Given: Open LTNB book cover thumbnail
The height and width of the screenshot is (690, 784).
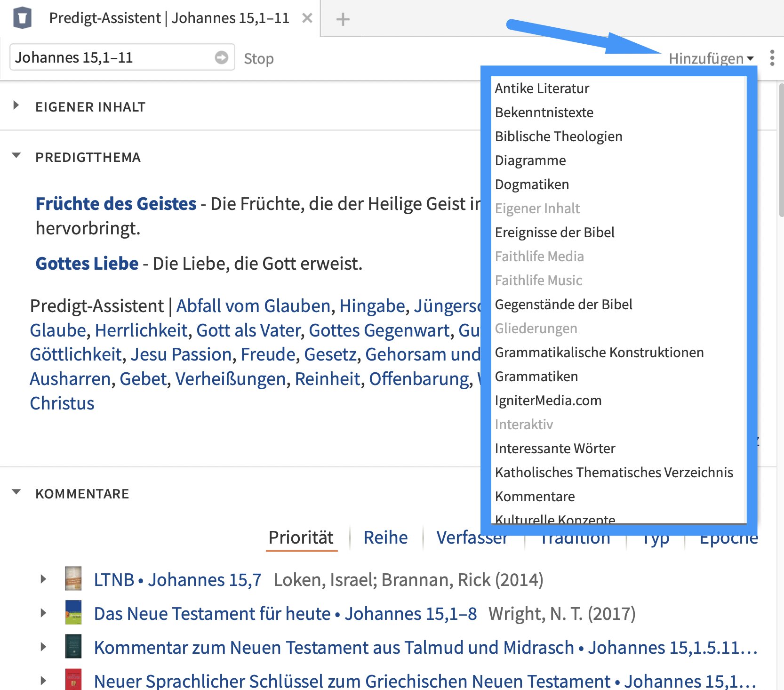Looking at the screenshot, I should (73, 578).
